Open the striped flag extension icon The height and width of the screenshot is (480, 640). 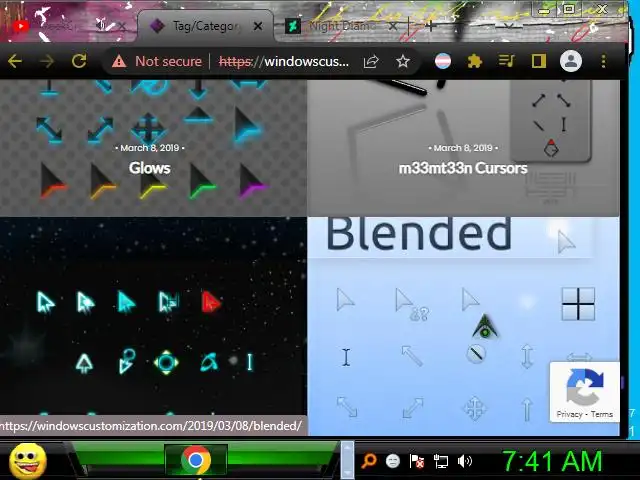[443, 62]
